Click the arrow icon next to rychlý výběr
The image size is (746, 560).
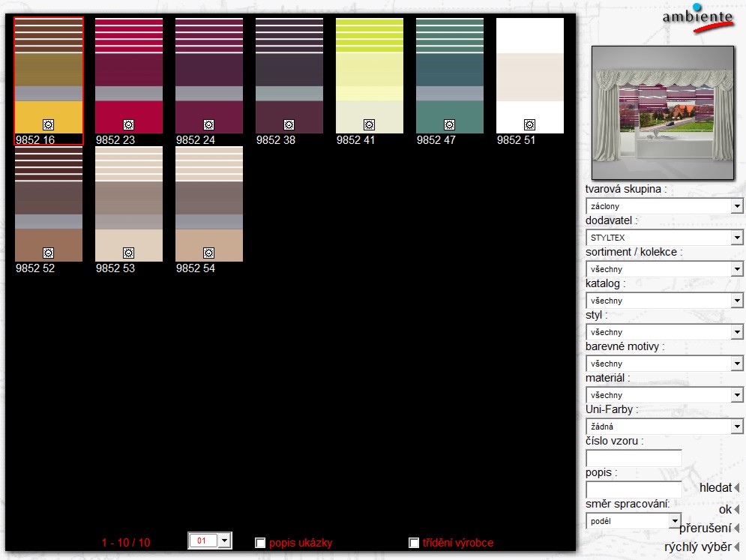point(736,547)
